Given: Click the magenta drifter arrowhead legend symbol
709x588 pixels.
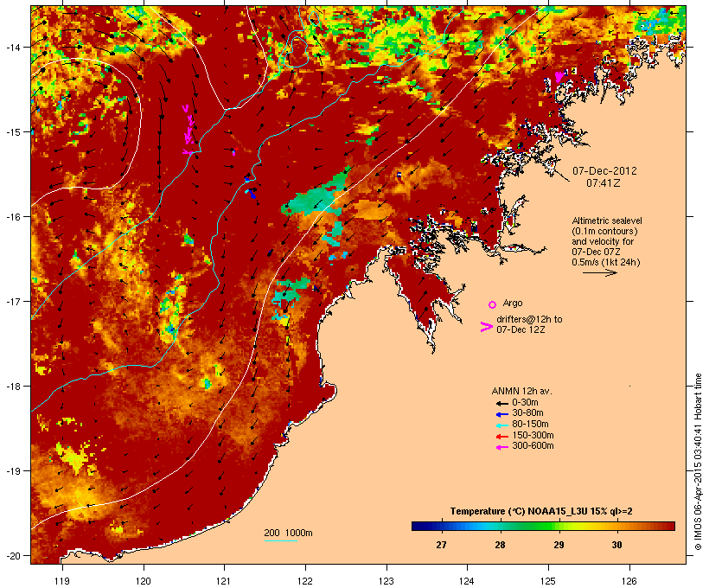Looking at the screenshot, I should click(487, 327).
